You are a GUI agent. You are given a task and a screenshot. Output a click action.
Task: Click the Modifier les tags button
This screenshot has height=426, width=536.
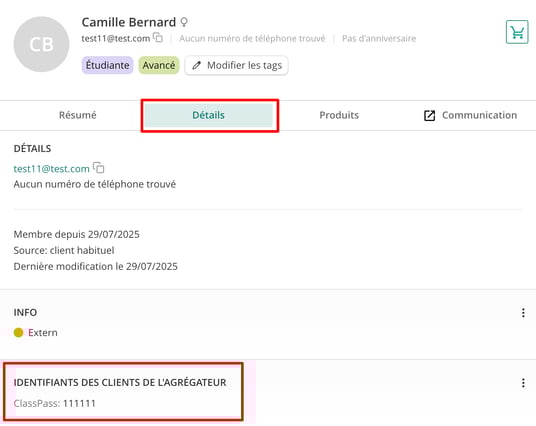tap(237, 65)
